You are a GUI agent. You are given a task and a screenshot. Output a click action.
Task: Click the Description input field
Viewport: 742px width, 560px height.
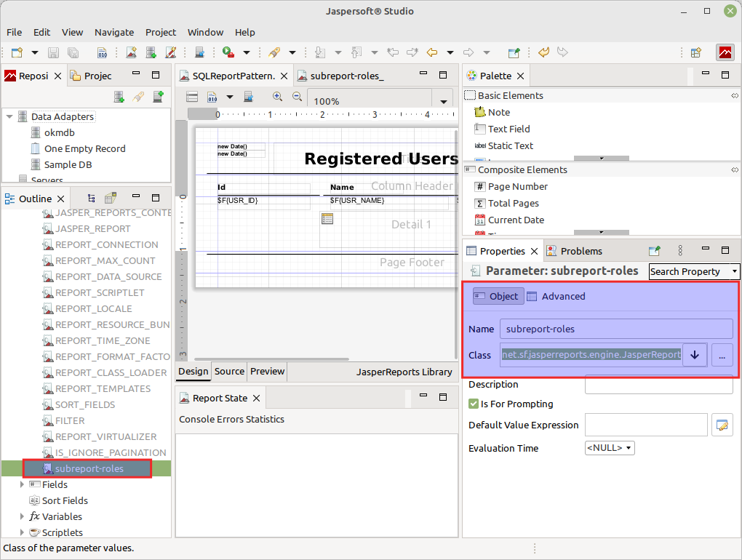tap(658, 385)
